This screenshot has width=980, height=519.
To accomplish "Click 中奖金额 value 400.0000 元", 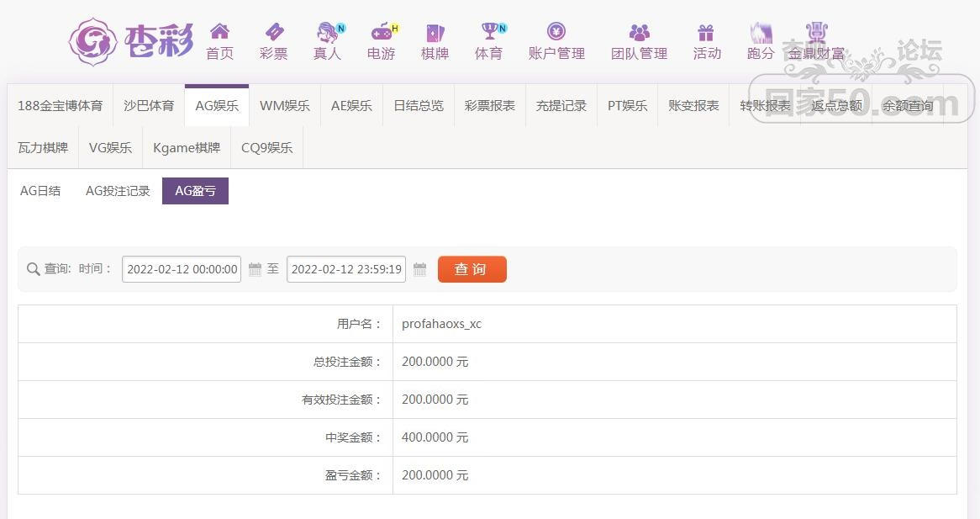I will [x=435, y=437].
